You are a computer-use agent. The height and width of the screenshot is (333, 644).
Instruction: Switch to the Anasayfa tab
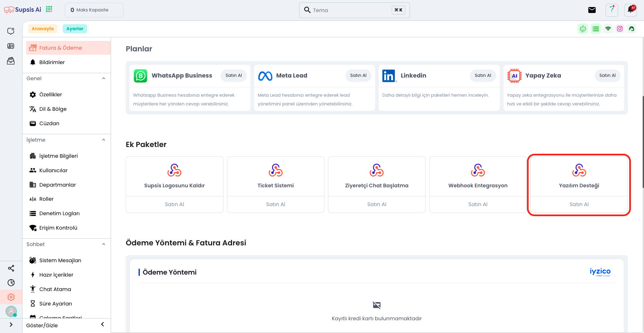point(43,29)
